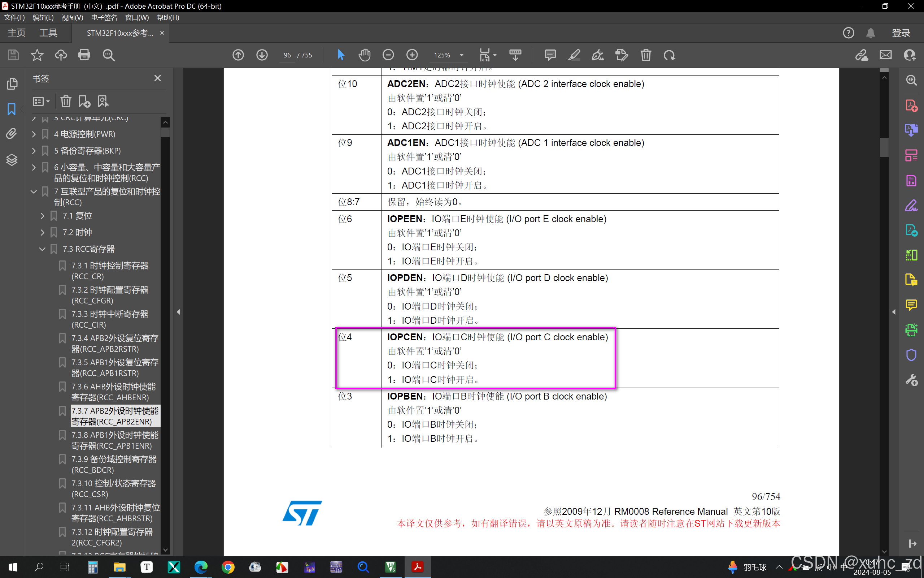Open bookmark 7.3.8 APB1外设时钟使能

tap(115, 440)
